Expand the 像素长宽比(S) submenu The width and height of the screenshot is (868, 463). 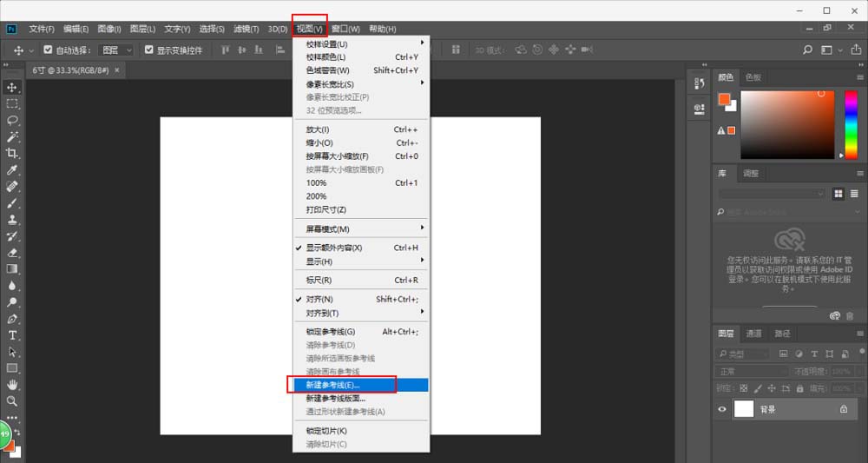(361, 84)
